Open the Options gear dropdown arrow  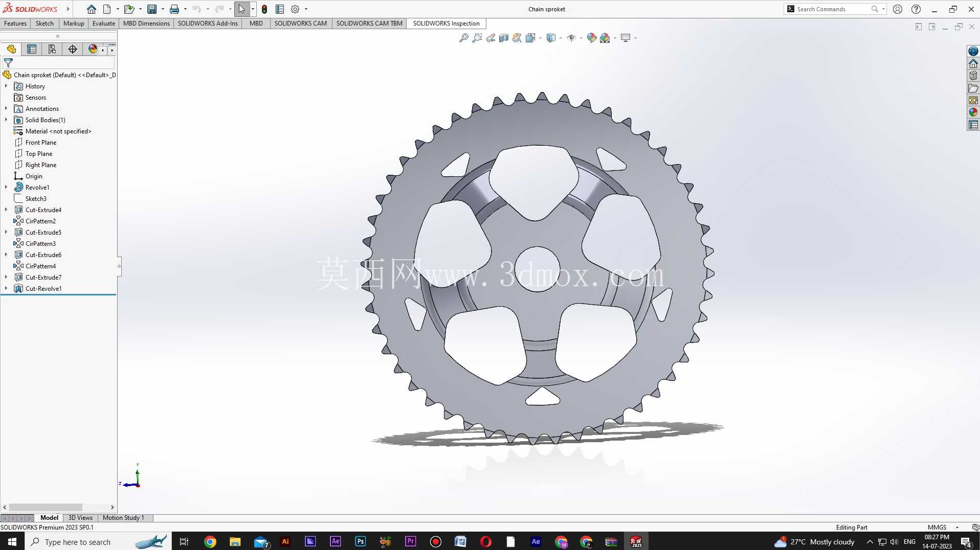coord(306,9)
